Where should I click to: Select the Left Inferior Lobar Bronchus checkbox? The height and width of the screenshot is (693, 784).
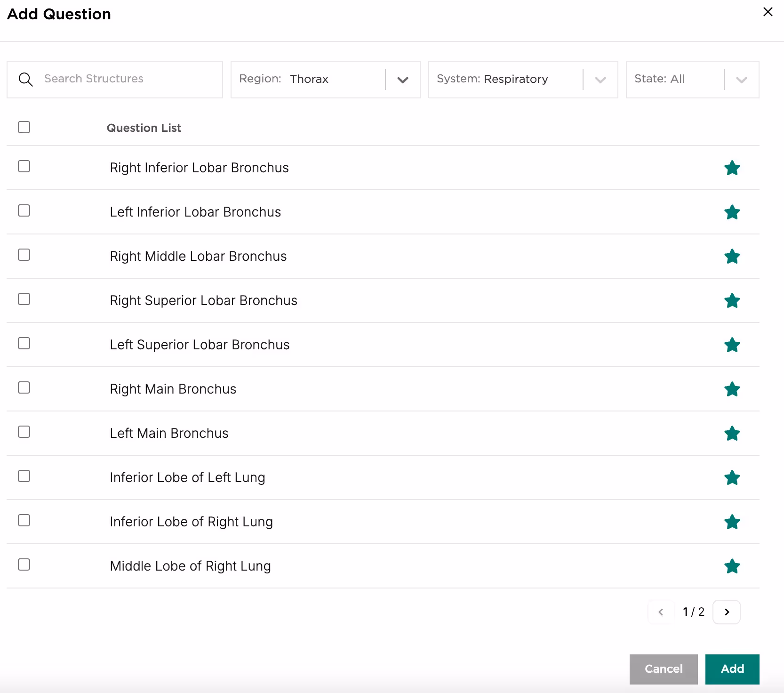pos(24,210)
